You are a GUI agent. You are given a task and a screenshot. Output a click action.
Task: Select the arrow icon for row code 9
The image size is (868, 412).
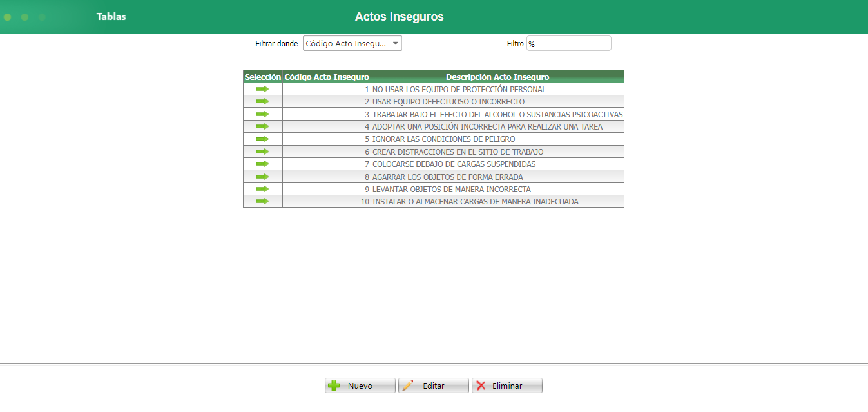[262, 188]
